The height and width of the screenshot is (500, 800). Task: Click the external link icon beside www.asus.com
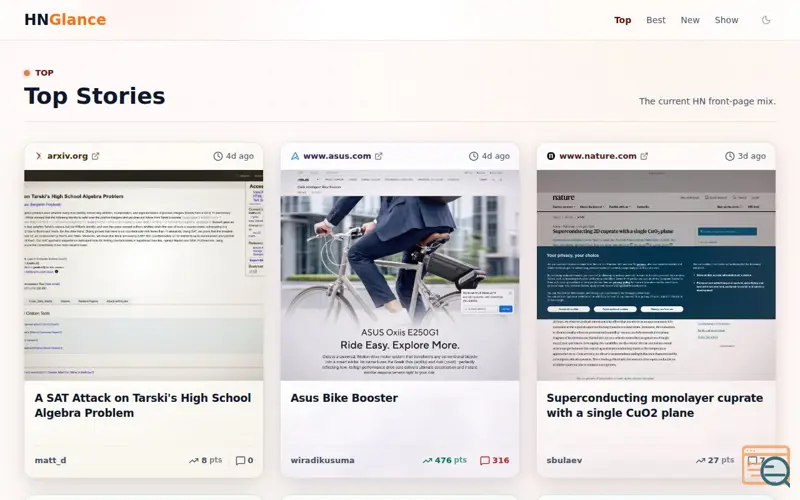[379, 156]
